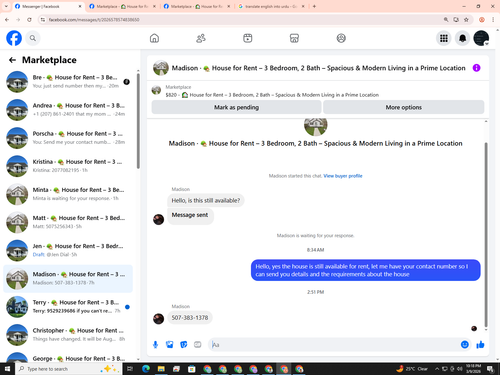
Task: Click the message input field
Action: [335, 345]
